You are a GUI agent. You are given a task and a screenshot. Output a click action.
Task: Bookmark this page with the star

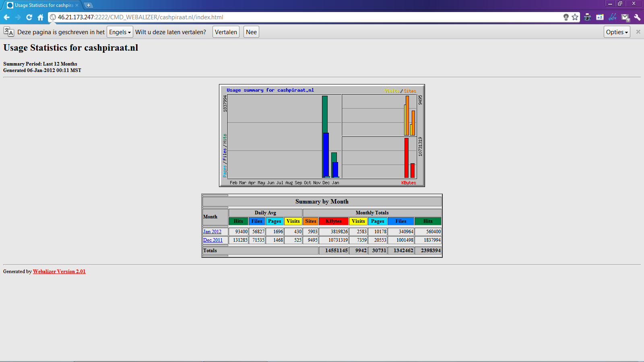coord(575,17)
